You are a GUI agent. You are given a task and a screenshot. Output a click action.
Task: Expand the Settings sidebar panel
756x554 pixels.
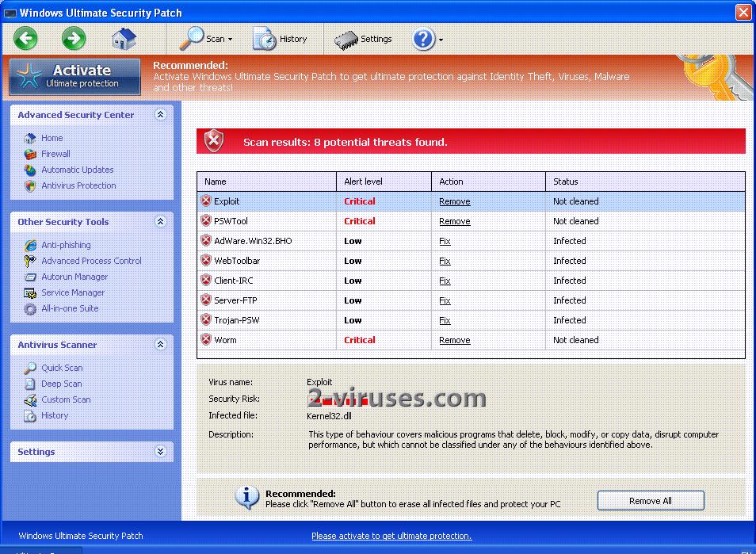click(x=161, y=452)
